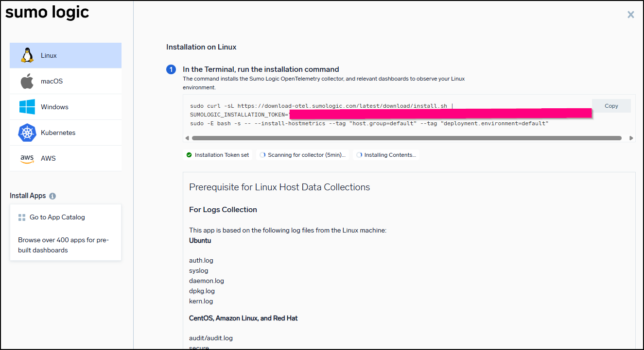
Task: Switch to the Kubernetes platform option
Action: tap(66, 133)
